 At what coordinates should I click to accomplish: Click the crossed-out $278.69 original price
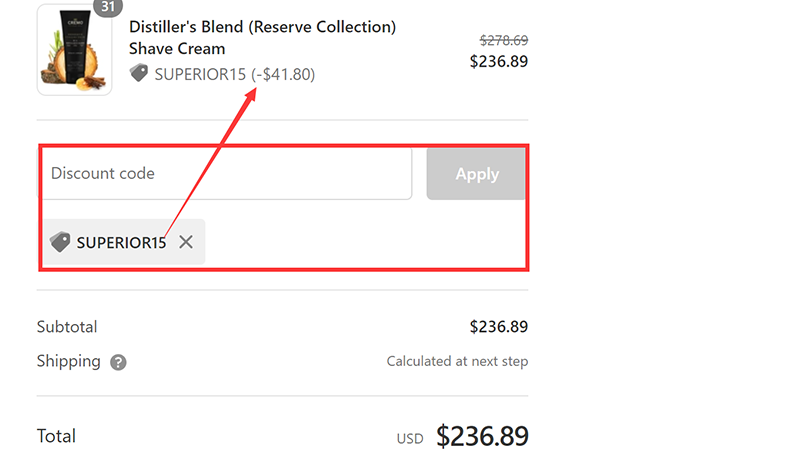[x=504, y=40]
